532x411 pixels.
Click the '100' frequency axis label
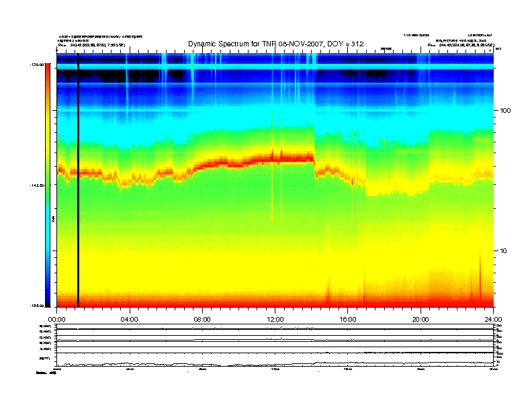(x=505, y=111)
